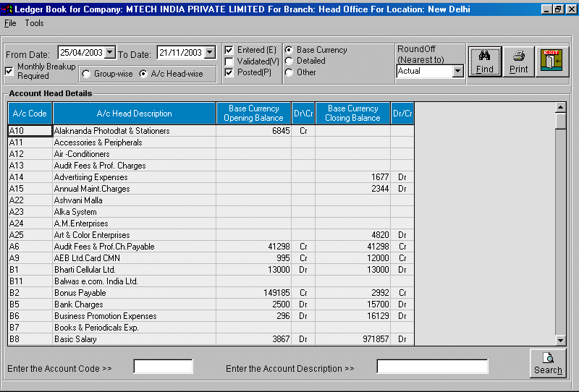Click the application icon in title bar
The width and height of the screenshot is (579, 392).
tap(7, 9)
